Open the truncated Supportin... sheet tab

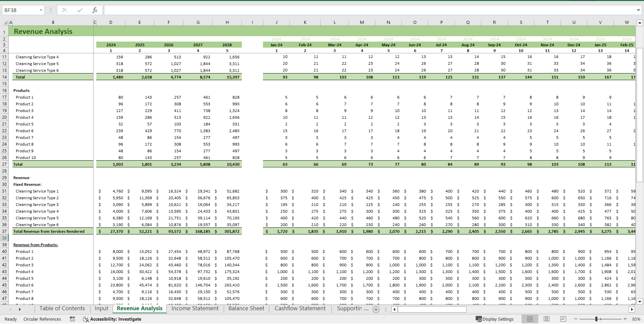(x=353, y=309)
